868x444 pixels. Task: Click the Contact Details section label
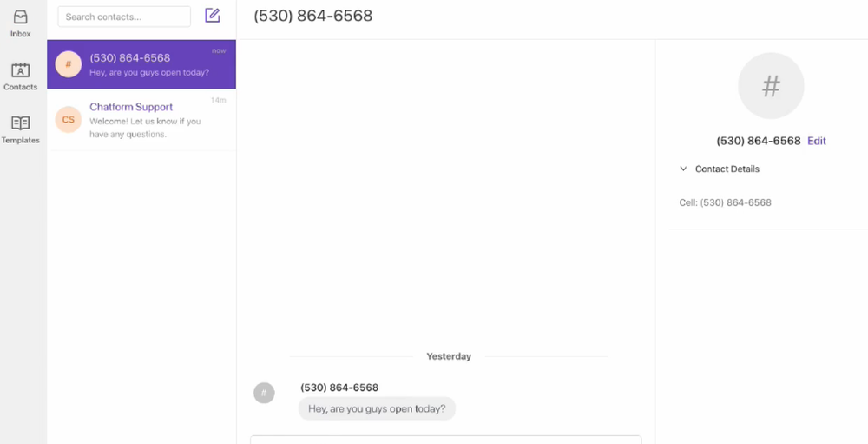pyautogui.click(x=727, y=169)
